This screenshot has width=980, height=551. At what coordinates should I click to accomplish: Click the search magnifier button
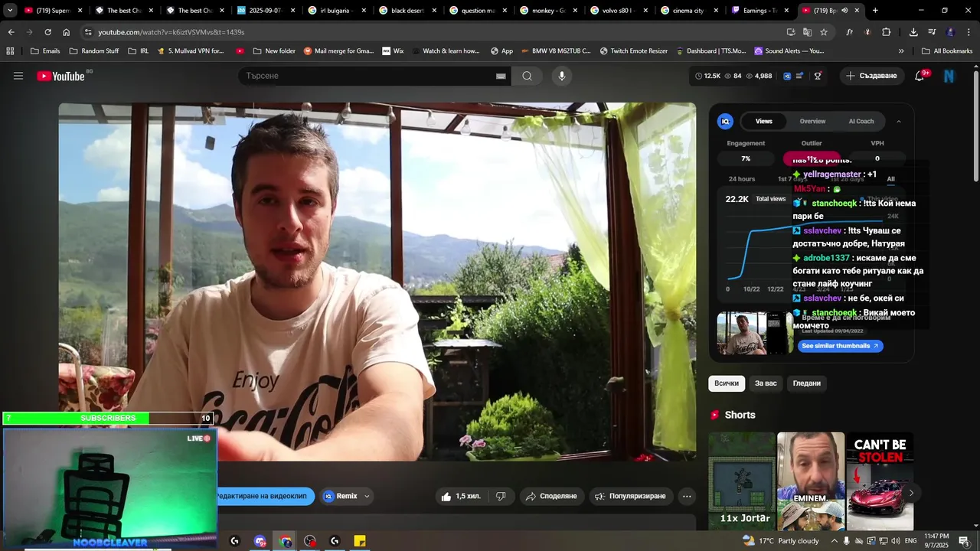coord(527,76)
